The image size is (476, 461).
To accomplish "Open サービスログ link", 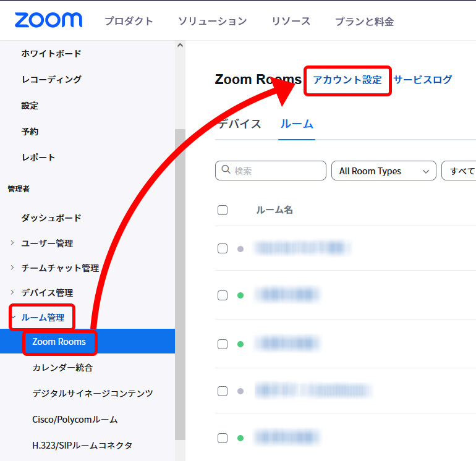I will tap(423, 80).
